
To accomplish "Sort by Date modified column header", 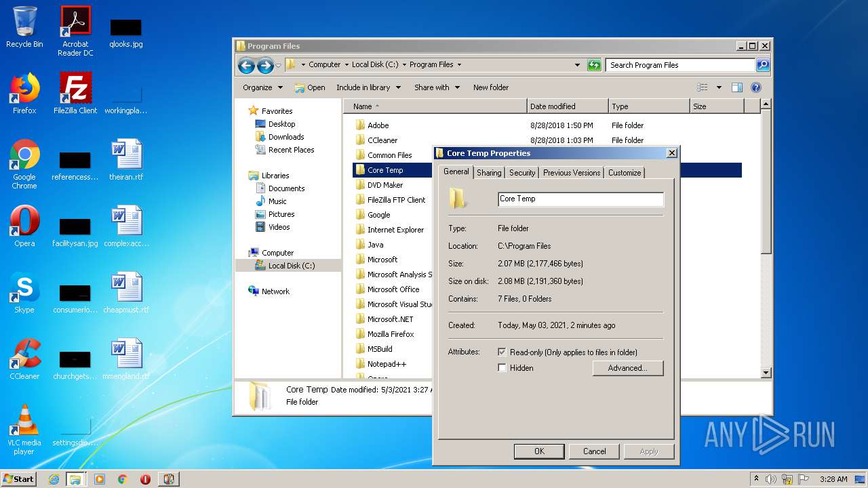I will coord(568,106).
